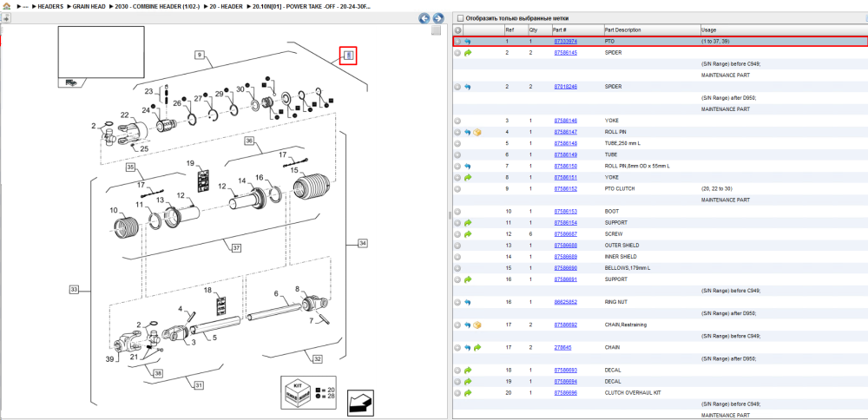The image size is (868, 420).
Task: Click the green arrow icon for SUPPORT 87586154
Action: 468,222
